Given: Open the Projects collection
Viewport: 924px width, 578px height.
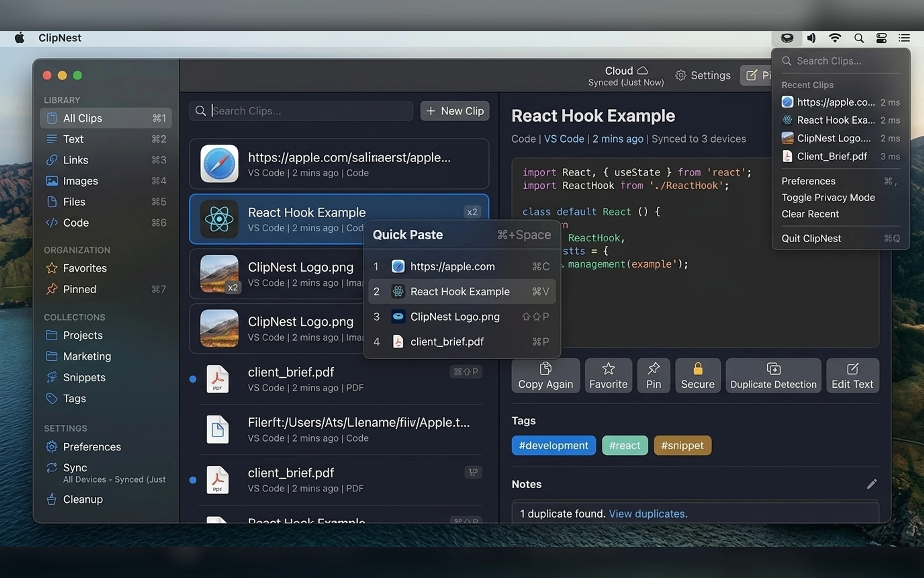Looking at the screenshot, I should pos(106,335).
